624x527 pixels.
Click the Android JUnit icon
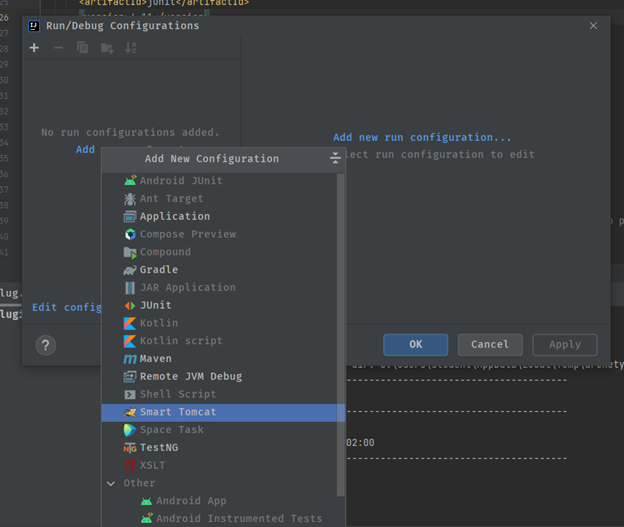[130, 180]
